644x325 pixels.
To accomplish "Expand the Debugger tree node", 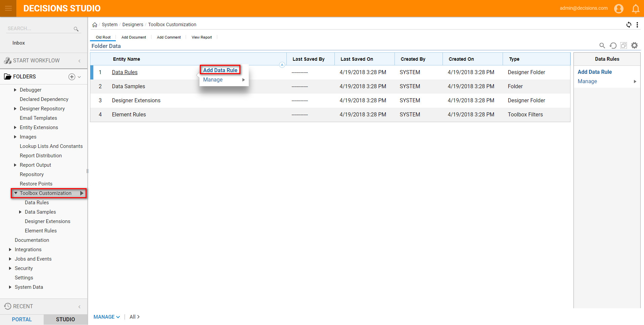I will click(15, 90).
